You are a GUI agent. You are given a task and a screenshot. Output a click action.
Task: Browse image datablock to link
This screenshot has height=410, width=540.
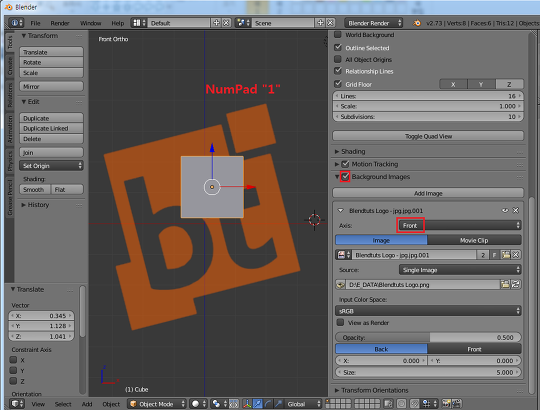pos(343,255)
